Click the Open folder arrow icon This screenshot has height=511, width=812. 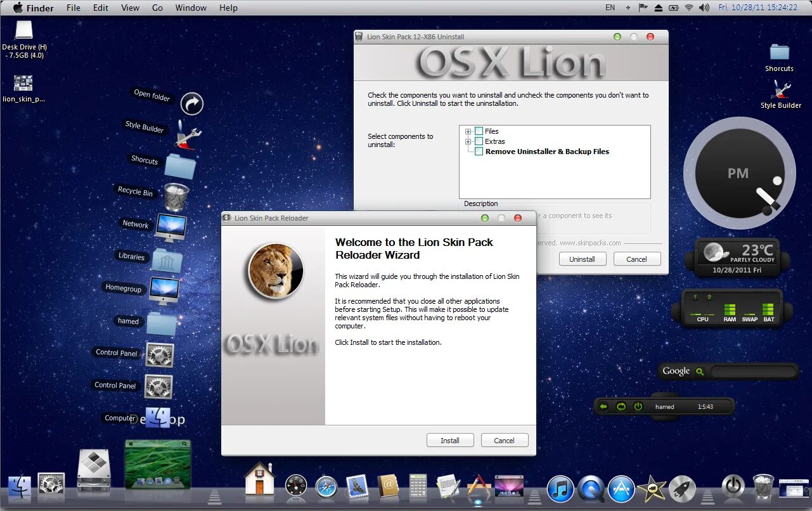pos(191,103)
